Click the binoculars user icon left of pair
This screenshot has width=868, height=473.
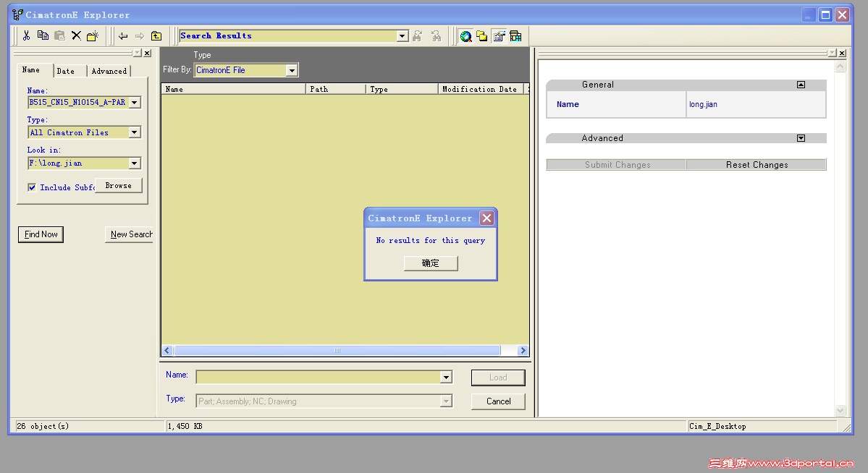pyautogui.click(x=418, y=36)
